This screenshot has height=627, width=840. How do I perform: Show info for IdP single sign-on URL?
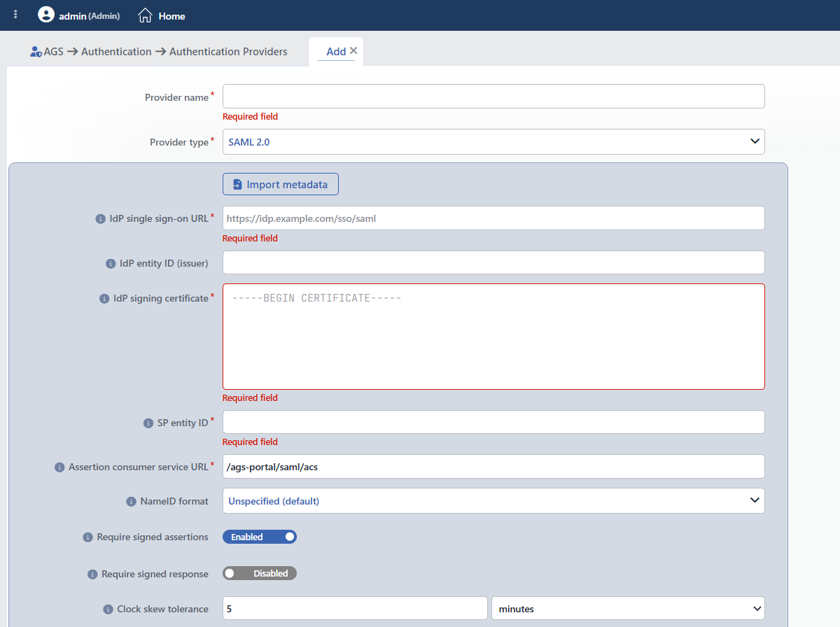click(x=100, y=218)
